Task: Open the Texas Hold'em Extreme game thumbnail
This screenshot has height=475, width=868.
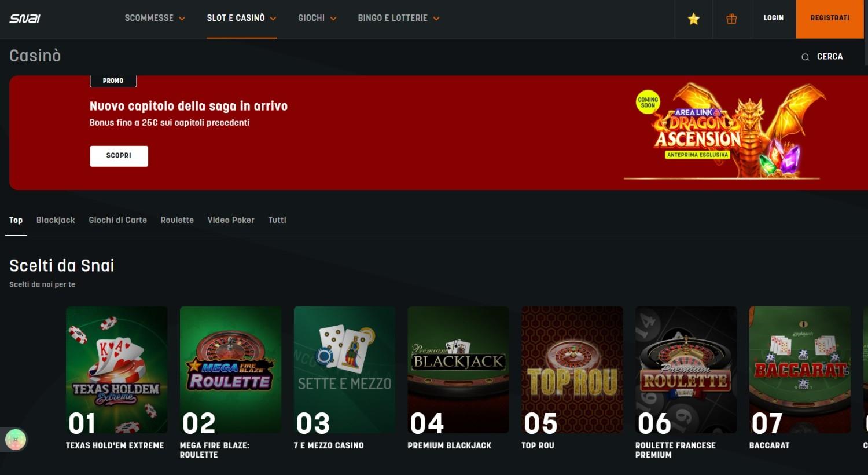Action: 117,370
